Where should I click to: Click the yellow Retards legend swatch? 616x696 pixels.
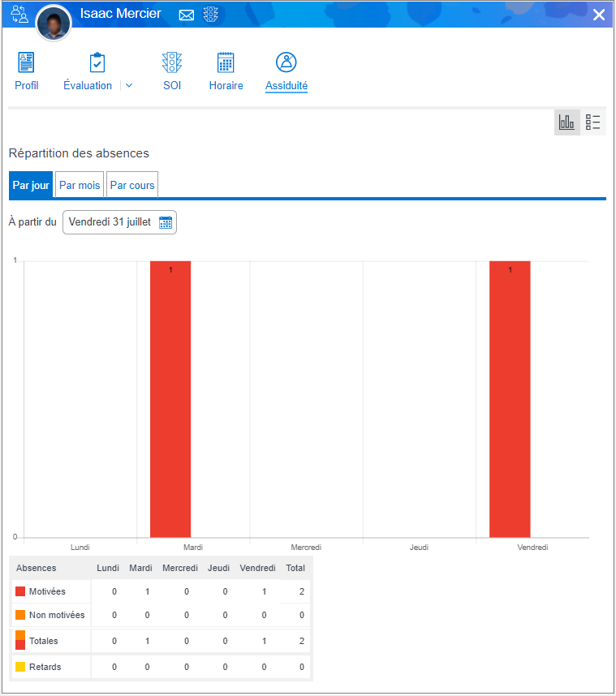20,667
